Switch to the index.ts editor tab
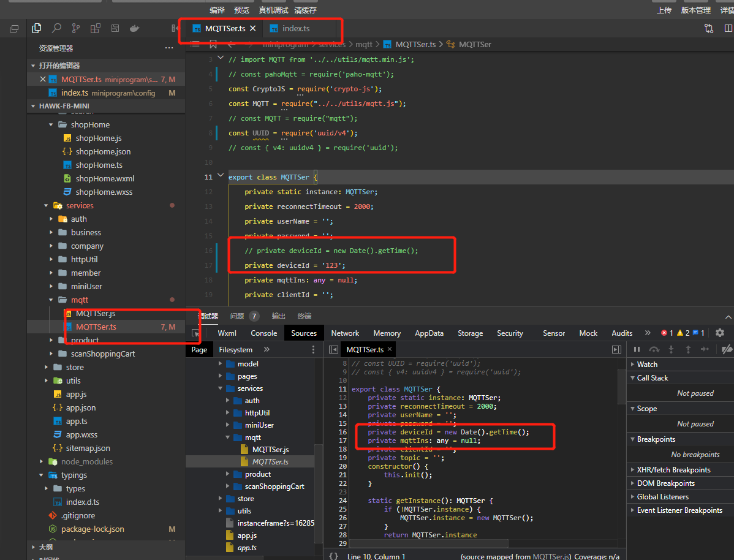This screenshot has height=560, width=734. (x=296, y=29)
